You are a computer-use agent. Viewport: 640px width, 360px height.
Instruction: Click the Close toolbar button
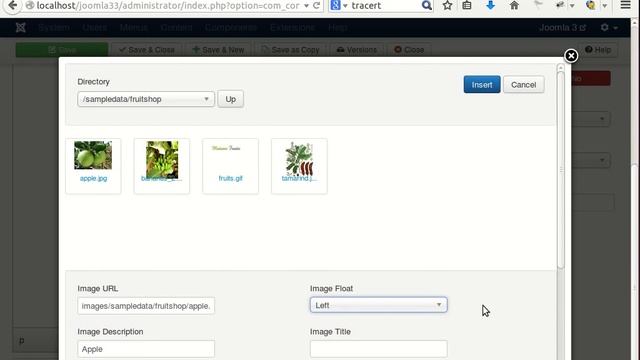pyautogui.click(x=409, y=50)
